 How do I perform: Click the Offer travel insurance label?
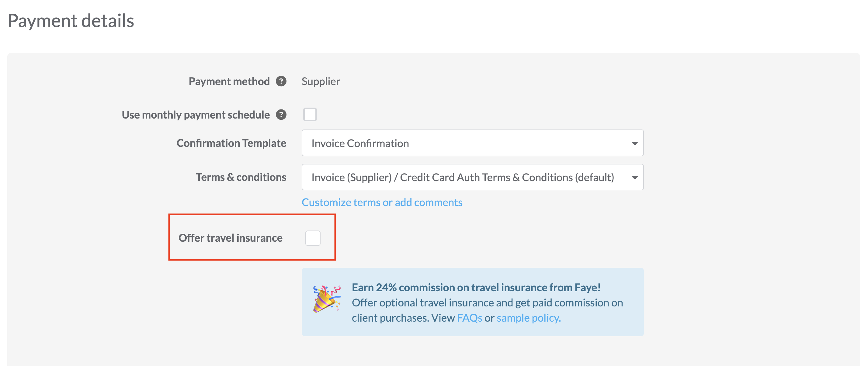[x=230, y=238]
